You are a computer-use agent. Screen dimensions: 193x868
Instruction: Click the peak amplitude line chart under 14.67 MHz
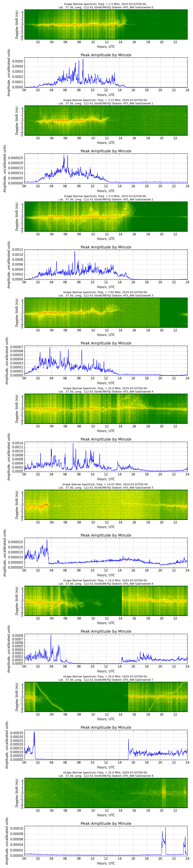pos(106,553)
